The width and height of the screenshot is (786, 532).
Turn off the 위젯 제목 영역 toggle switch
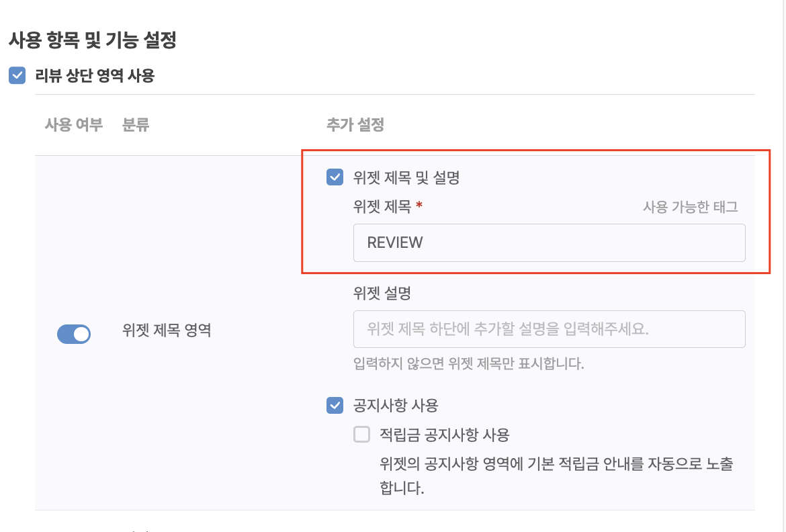74,334
